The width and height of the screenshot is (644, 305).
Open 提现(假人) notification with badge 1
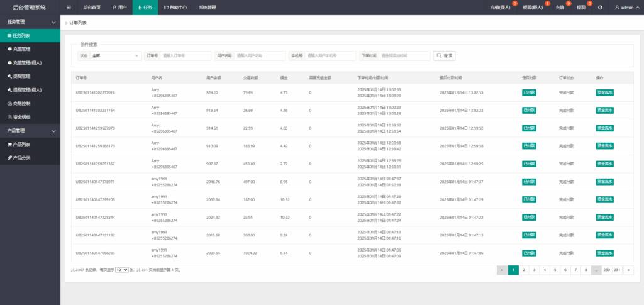click(x=536, y=8)
